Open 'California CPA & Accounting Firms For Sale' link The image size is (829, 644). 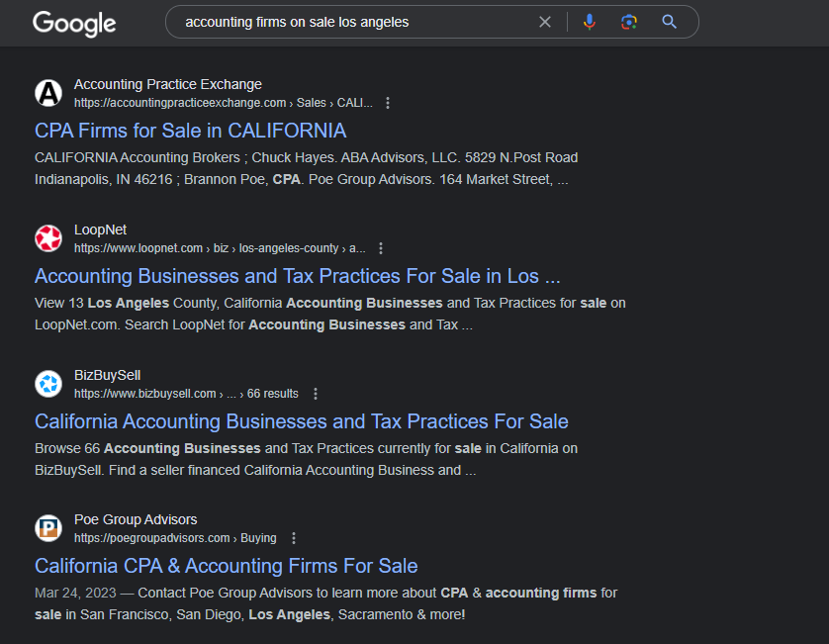[227, 566]
